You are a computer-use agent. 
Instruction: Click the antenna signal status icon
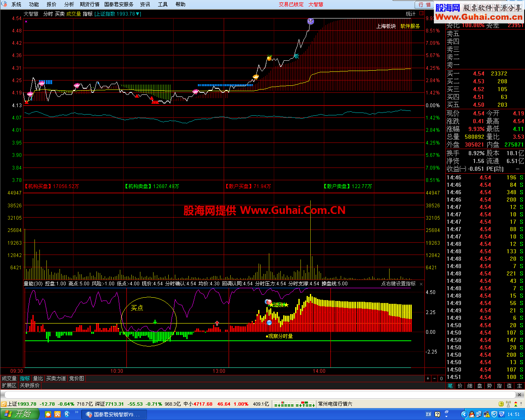pos(509,404)
